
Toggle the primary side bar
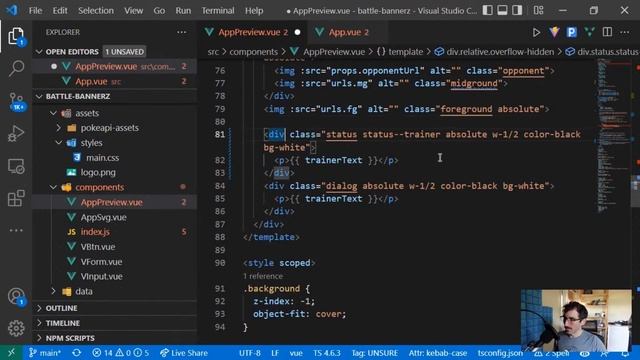487,10
